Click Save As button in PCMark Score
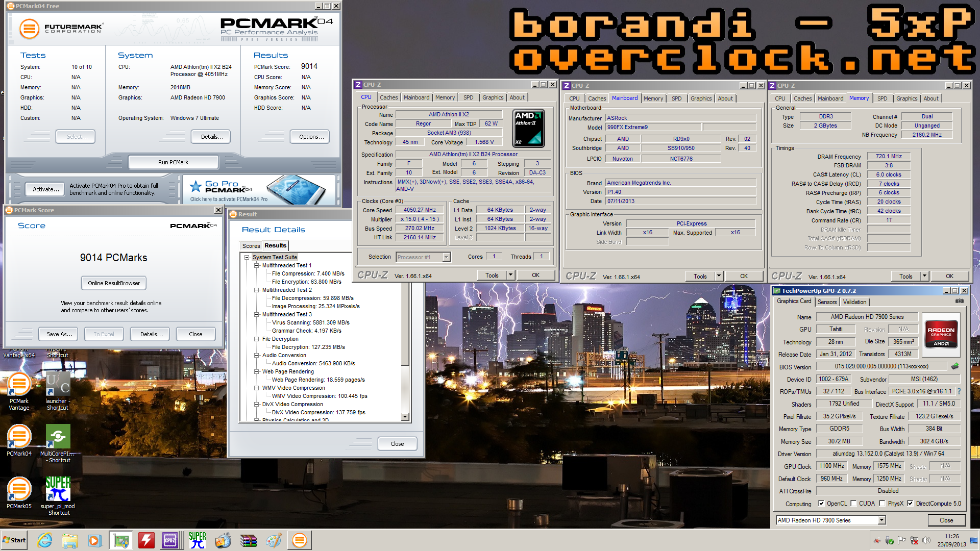 [59, 334]
